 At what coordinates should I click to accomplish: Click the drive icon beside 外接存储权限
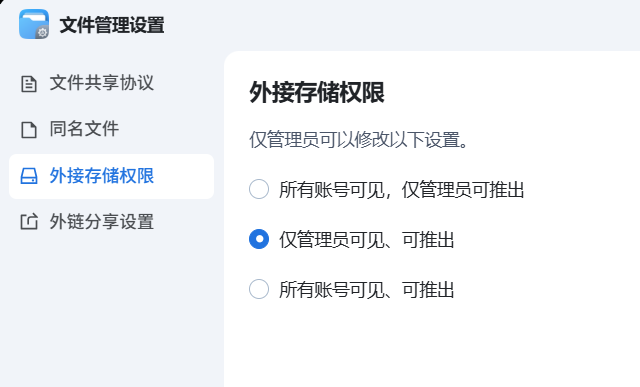29,176
